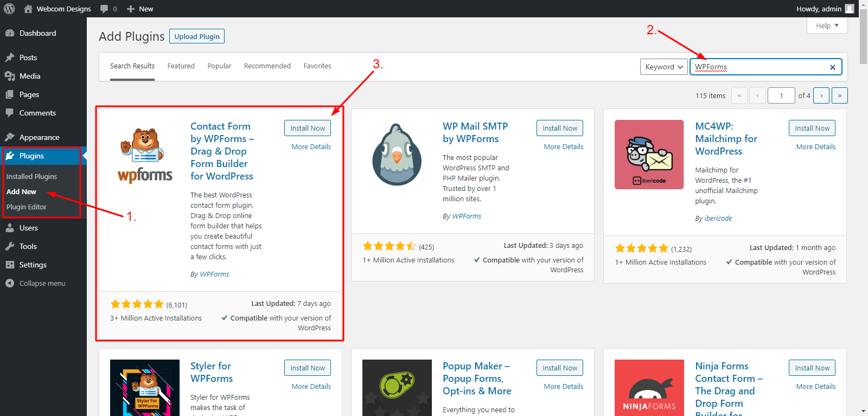Click the Posts pin icon
Screen dimensions: 868x416
point(10,57)
